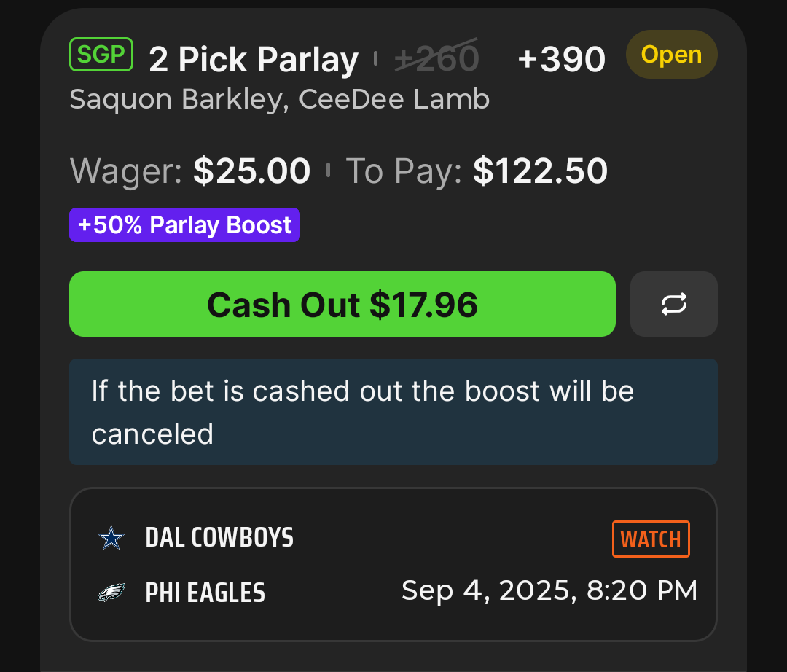
Task: Click the Sep 4, 2025, 8:20 PM game time
Action: click(x=549, y=590)
